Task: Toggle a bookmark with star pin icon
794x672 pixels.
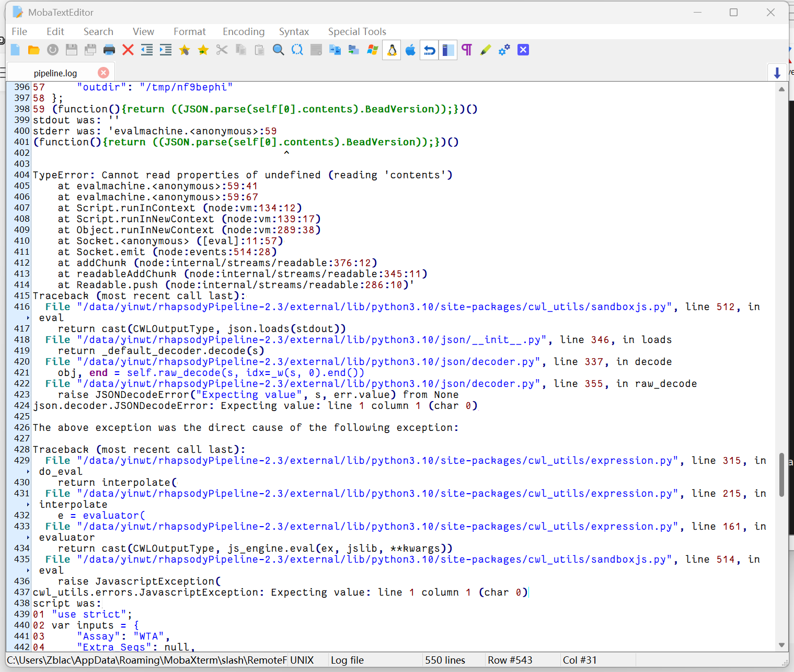Action: point(185,50)
